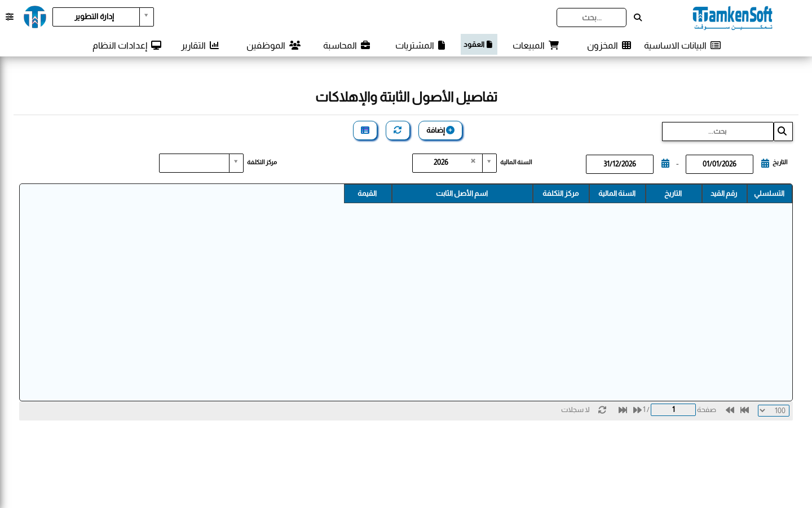Click the round TamkenSoft avatar logo
Viewport: 812px width, 508px height.
35,17
